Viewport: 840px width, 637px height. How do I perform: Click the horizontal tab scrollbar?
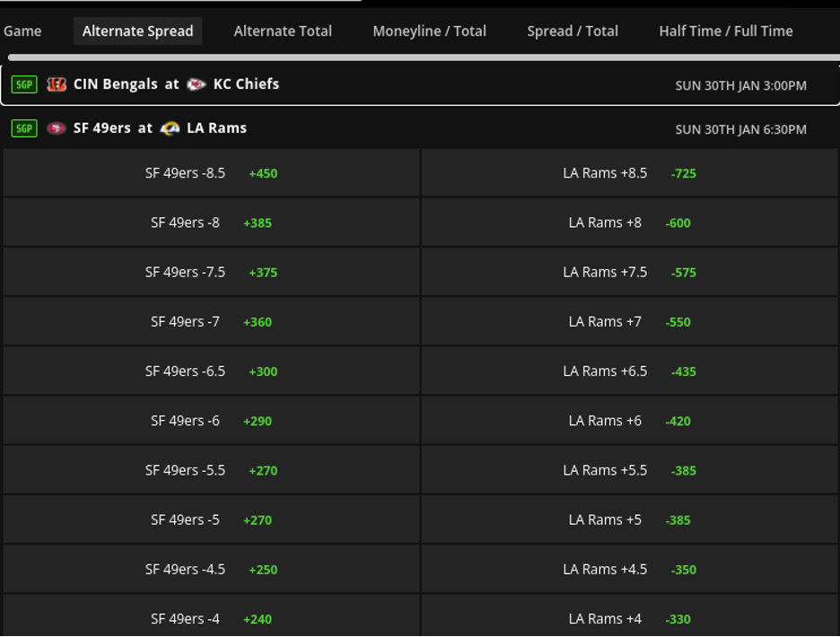coord(424,57)
